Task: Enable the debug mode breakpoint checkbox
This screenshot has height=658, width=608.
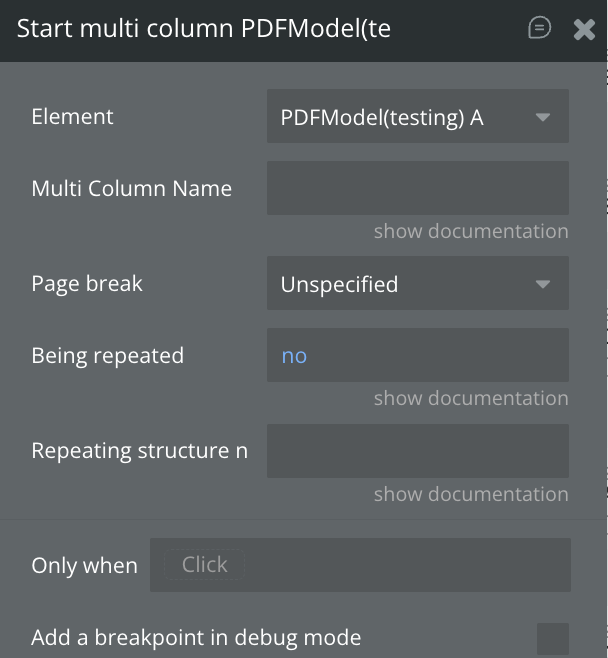Action: click(x=552, y=638)
